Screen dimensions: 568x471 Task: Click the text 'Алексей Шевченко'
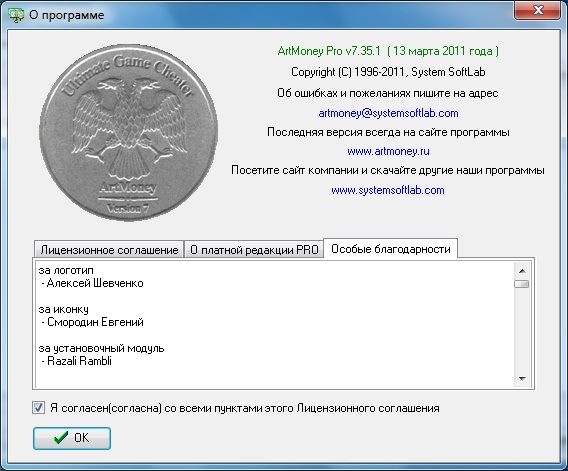point(95,283)
